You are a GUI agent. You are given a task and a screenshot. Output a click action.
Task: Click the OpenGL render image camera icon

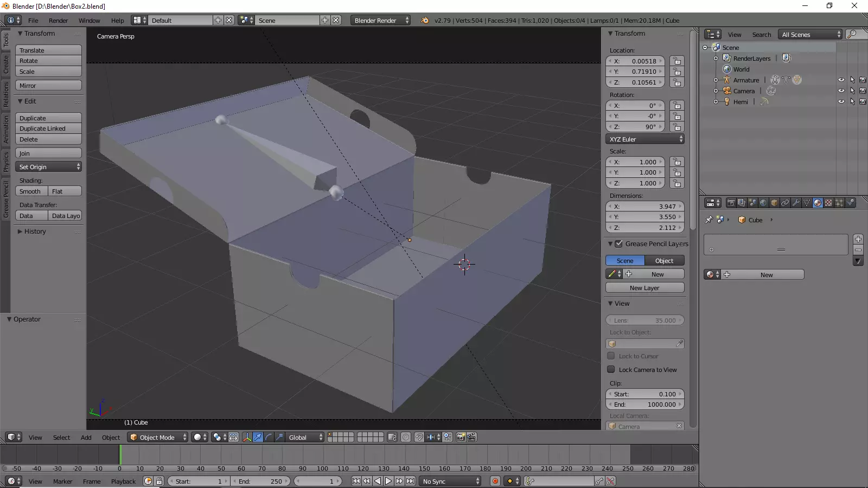(461, 437)
